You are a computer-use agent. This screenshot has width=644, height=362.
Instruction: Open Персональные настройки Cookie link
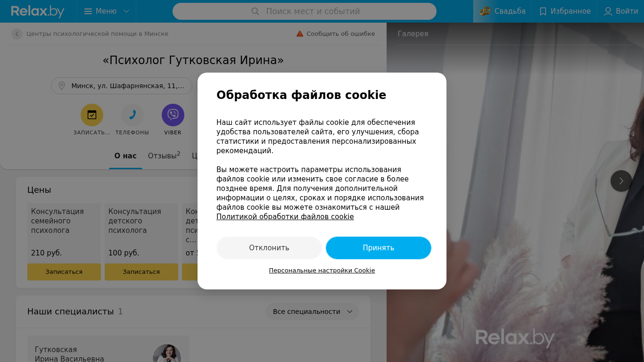[322, 271]
